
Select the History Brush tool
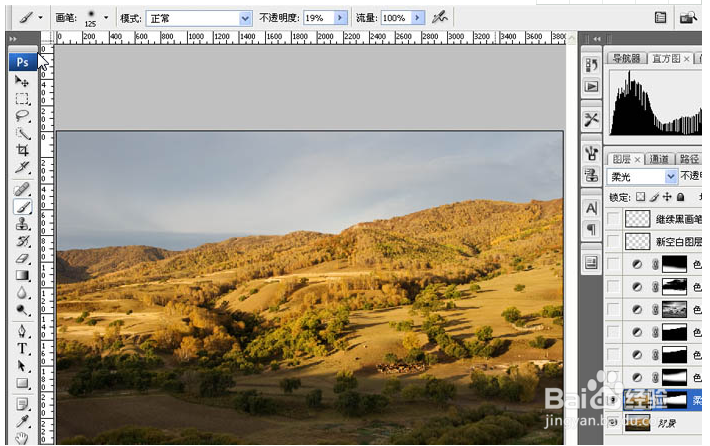22,241
